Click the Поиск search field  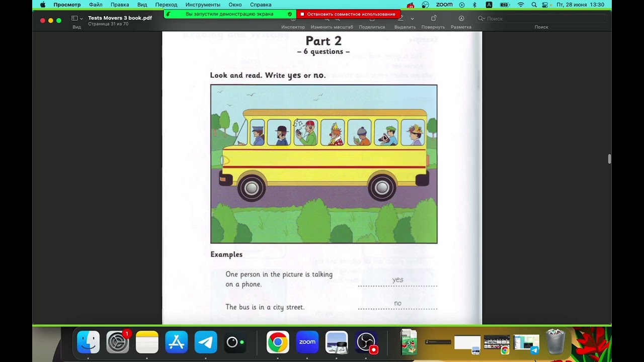(541, 19)
